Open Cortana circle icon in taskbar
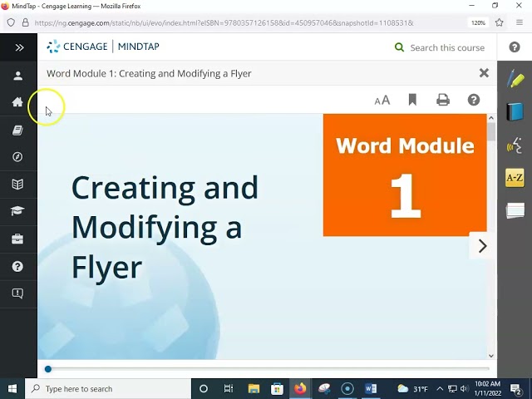This screenshot has height=399, width=532. point(204,389)
